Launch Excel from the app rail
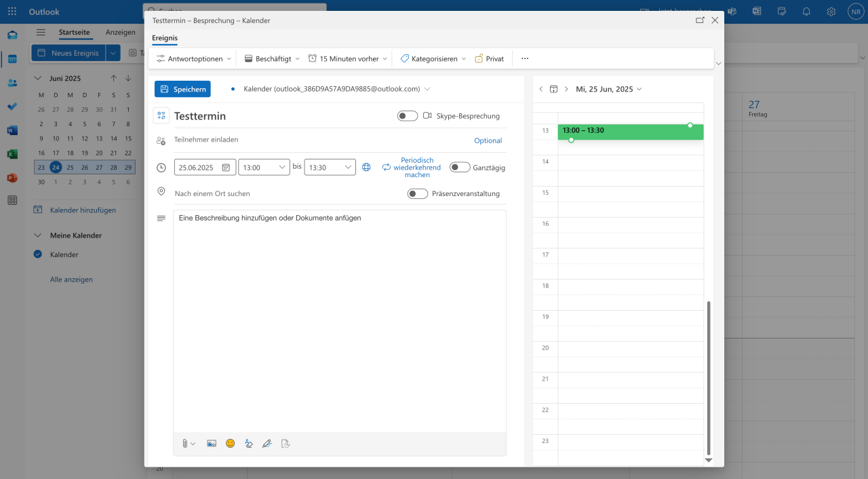The width and height of the screenshot is (868, 479). 12,154
